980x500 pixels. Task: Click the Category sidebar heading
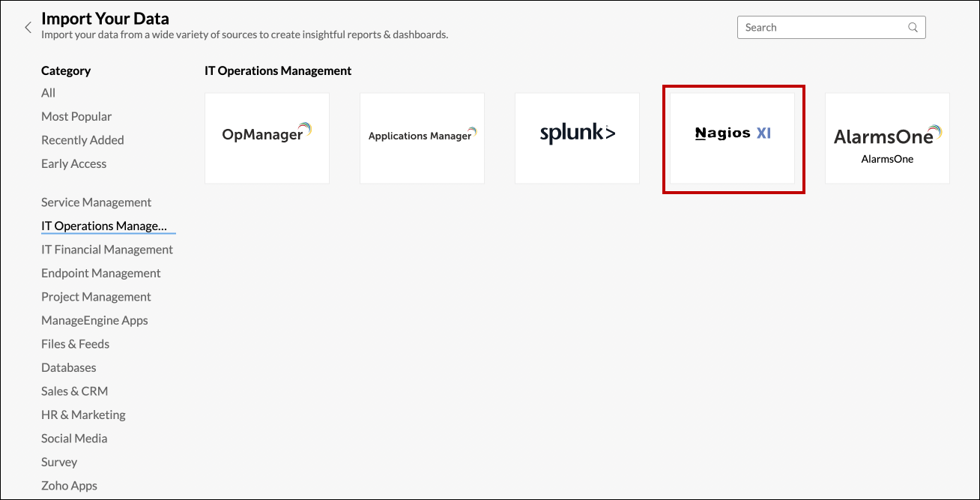pyautogui.click(x=66, y=70)
